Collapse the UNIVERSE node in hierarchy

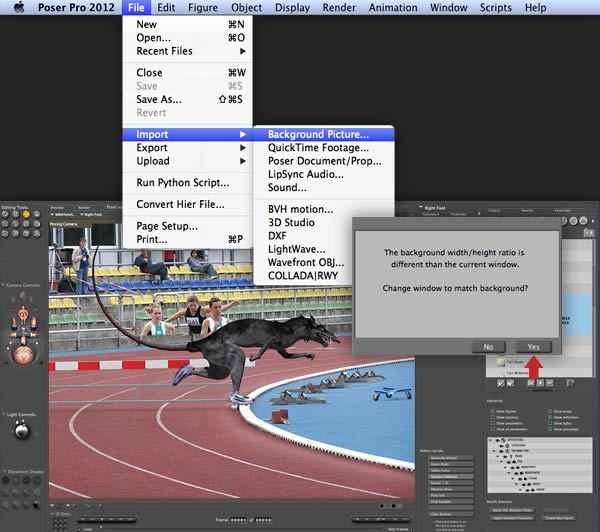click(x=492, y=440)
